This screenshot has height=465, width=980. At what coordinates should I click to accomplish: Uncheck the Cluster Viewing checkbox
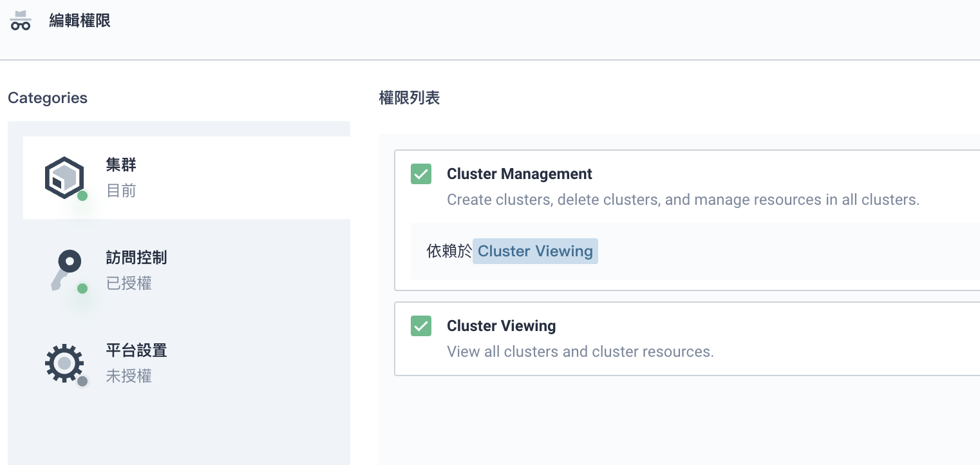(x=421, y=326)
